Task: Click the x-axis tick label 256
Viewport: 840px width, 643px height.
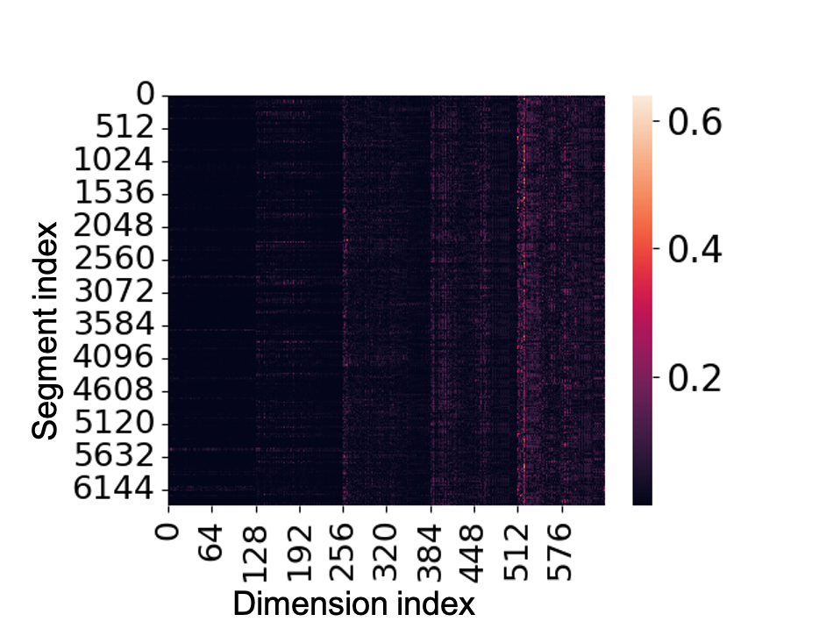Action: (343, 554)
